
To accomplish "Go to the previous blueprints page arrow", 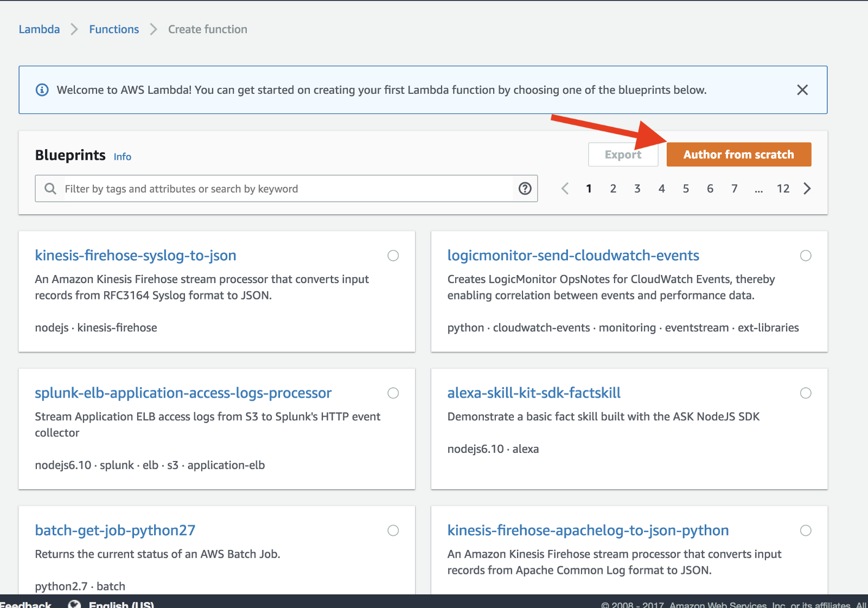I will (x=565, y=189).
